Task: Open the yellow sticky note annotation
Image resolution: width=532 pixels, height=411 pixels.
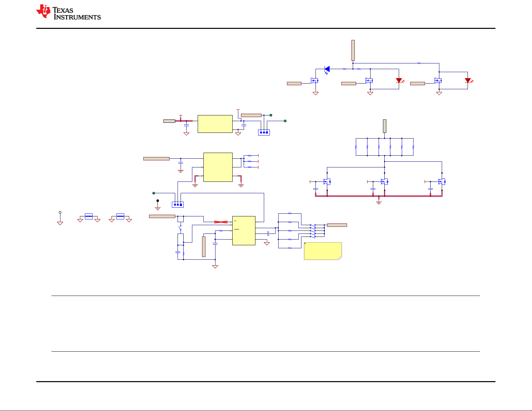Action: pyautogui.click(x=323, y=251)
